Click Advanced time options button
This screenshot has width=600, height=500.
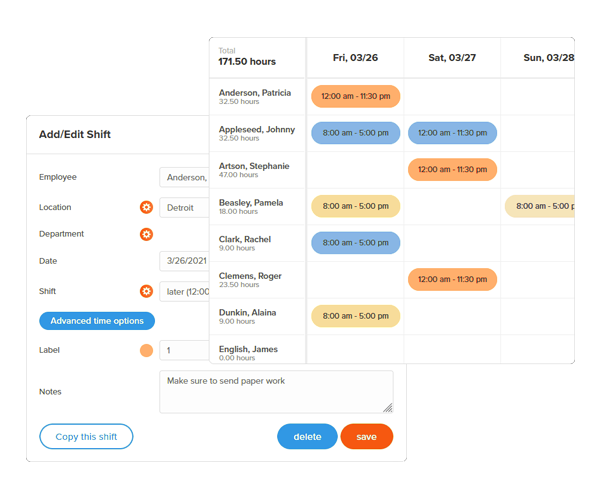tap(97, 321)
